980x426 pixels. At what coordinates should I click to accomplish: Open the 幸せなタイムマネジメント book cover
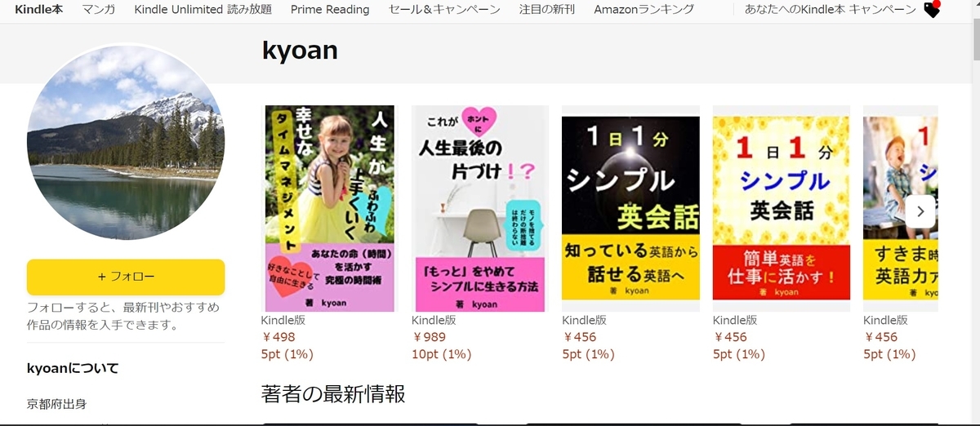329,209
